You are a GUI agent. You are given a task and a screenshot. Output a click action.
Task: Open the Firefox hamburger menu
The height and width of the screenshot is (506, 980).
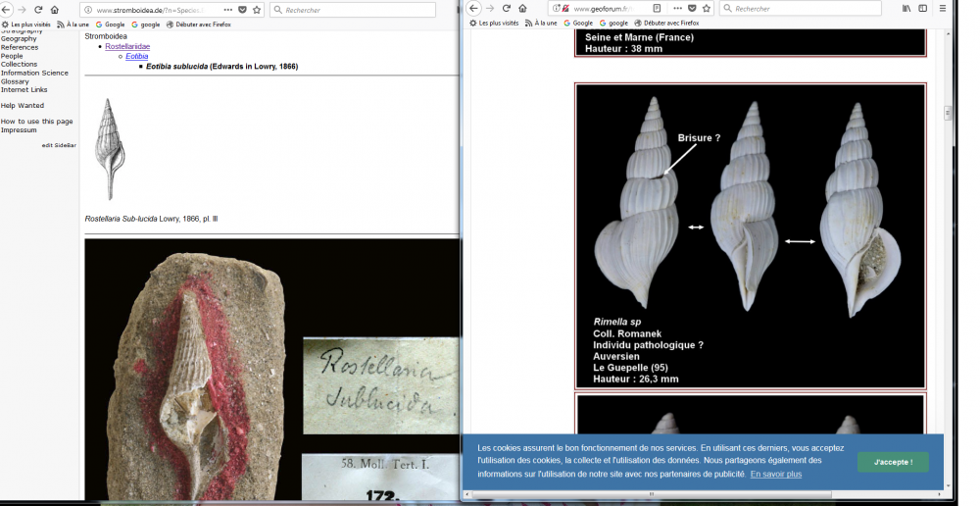[x=943, y=9]
